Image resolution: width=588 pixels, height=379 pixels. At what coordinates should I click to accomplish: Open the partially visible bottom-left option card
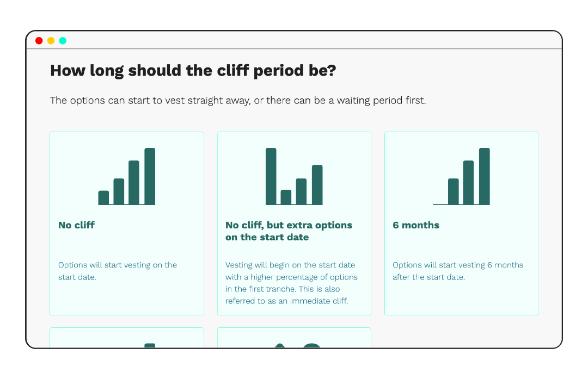127,338
